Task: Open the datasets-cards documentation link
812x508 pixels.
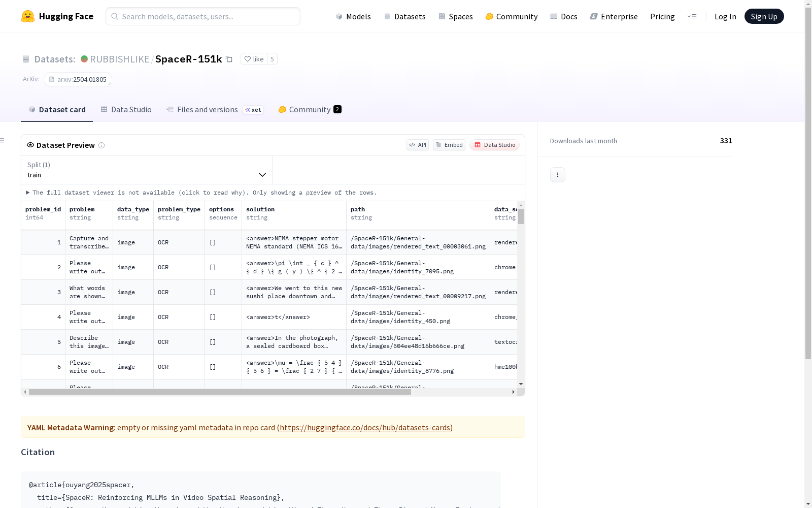Action: 365,428
